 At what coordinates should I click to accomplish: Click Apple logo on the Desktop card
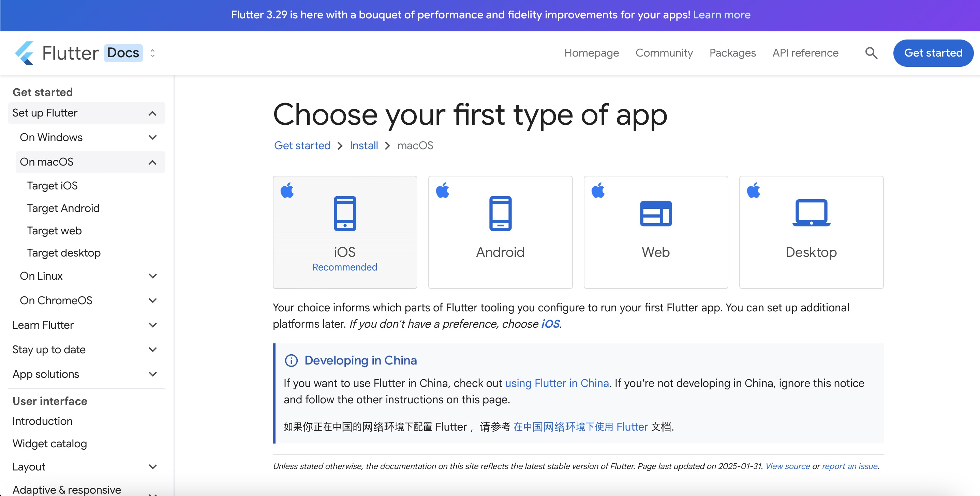[x=754, y=190]
